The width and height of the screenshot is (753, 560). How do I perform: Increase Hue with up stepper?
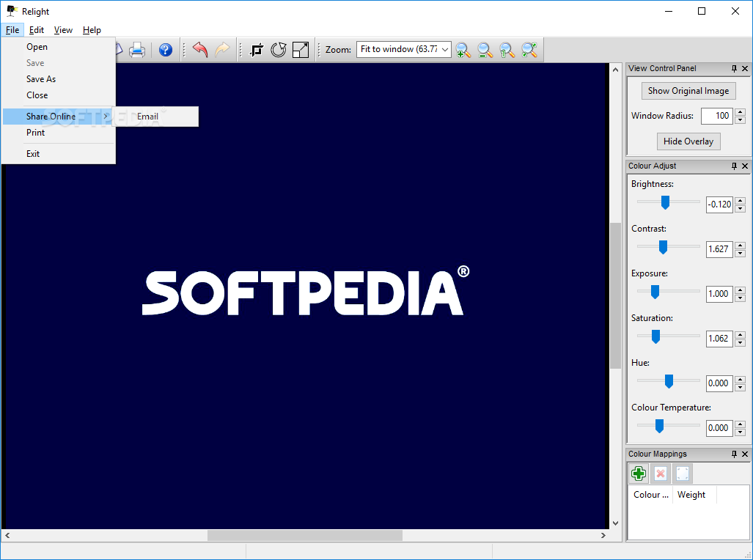click(740, 379)
